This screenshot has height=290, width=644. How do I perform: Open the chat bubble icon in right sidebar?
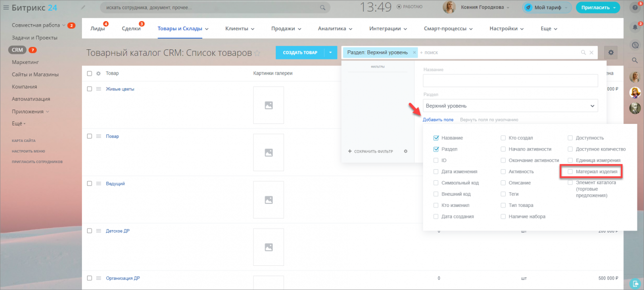(x=635, y=45)
